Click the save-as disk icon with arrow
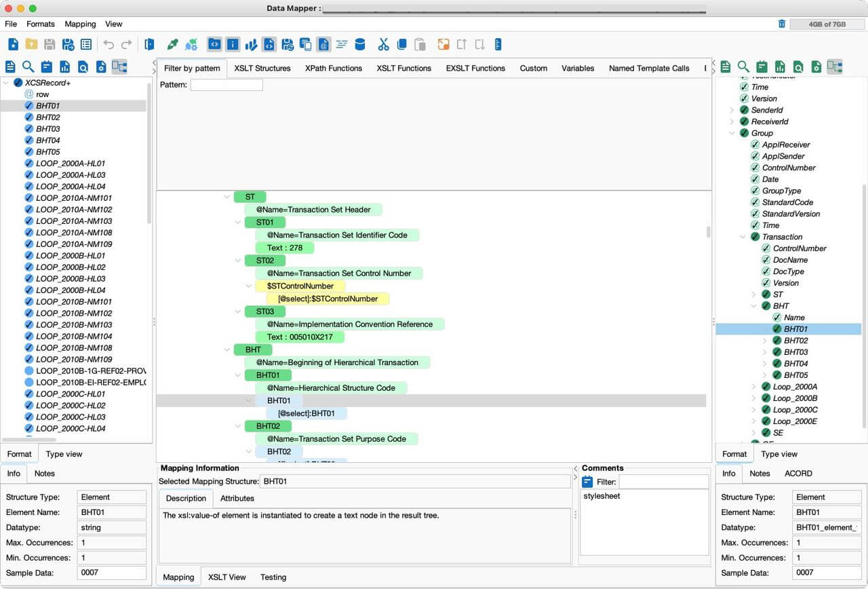 [68, 45]
